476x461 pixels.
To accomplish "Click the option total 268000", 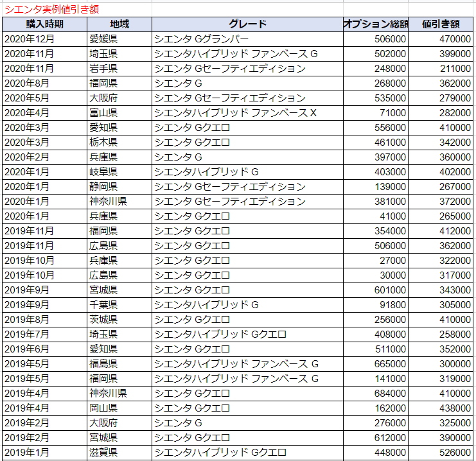I will [376, 83].
